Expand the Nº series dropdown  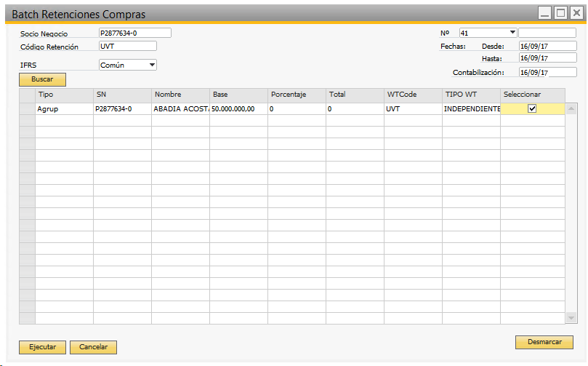point(512,33)
